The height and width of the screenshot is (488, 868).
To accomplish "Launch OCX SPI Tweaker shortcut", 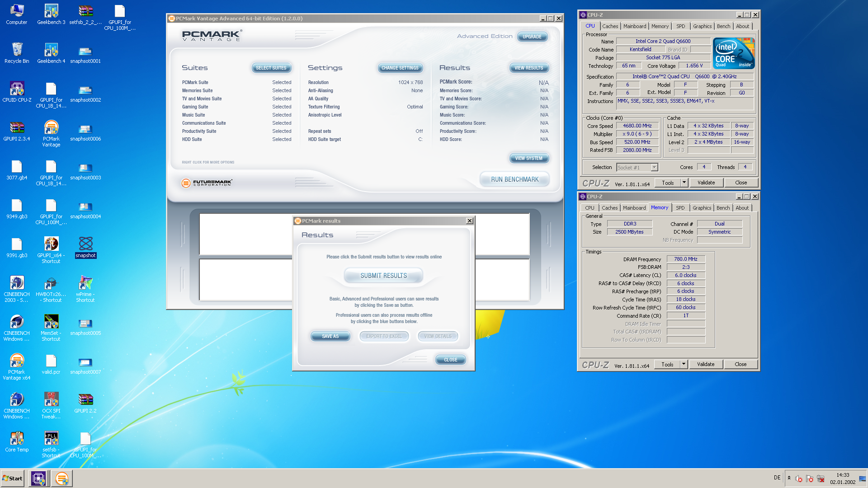I will (x=51, y=406).
